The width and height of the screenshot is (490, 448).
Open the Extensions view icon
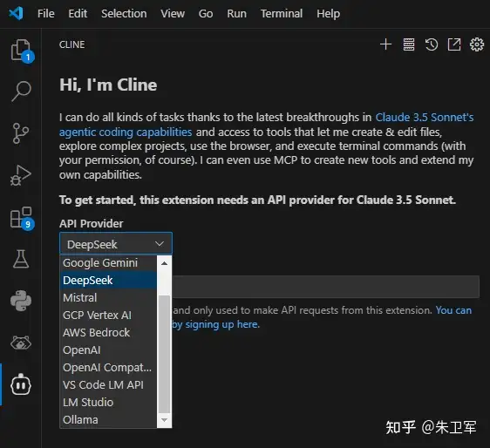pos(21,217)
